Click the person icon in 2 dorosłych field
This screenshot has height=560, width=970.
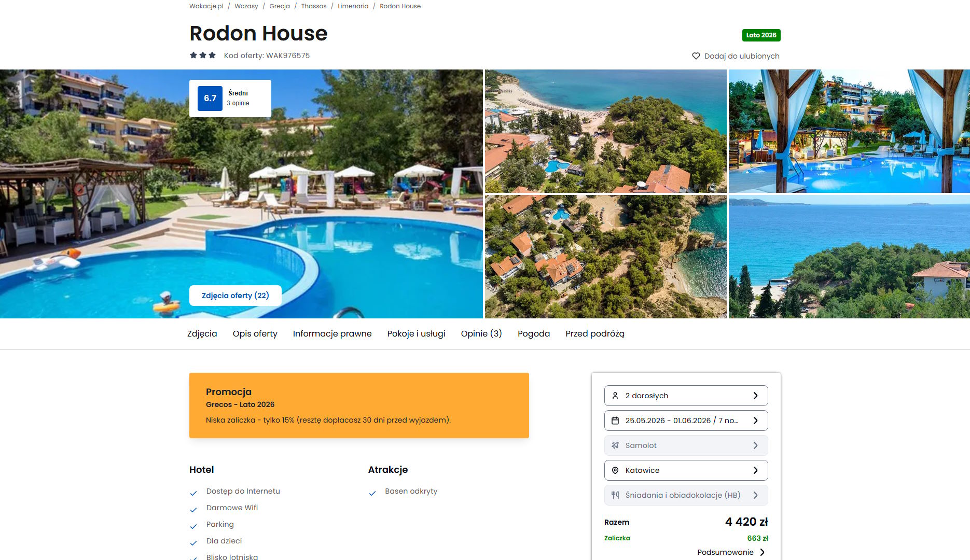(x=615, y=396)
